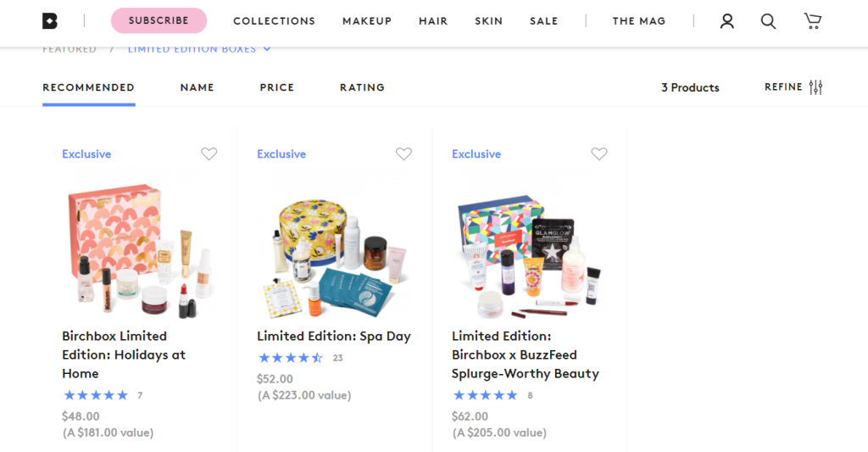
Task: Open the Limited Edition: Spa Day title link
Action: (334, 337)
